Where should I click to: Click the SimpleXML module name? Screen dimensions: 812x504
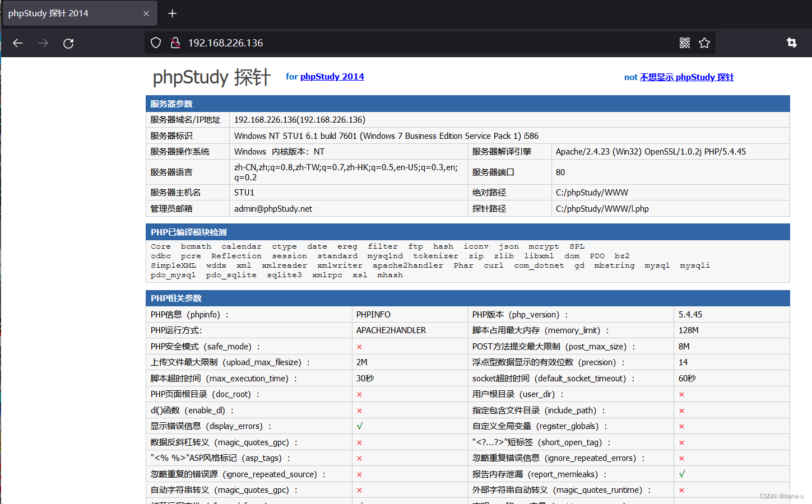click(x=173, y=265)
